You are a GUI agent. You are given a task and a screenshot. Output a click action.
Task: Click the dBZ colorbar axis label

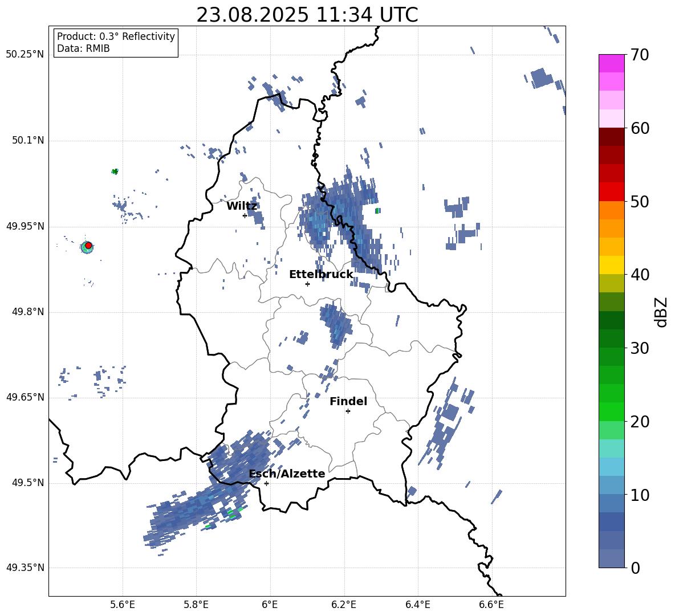662,312
